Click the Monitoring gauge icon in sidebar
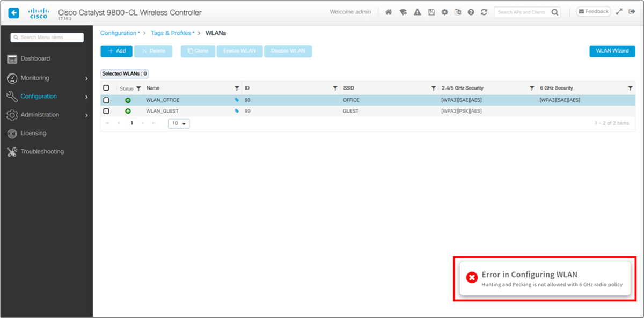The height and width of the screenshot is (318, 644). click(x=12, y=78)
